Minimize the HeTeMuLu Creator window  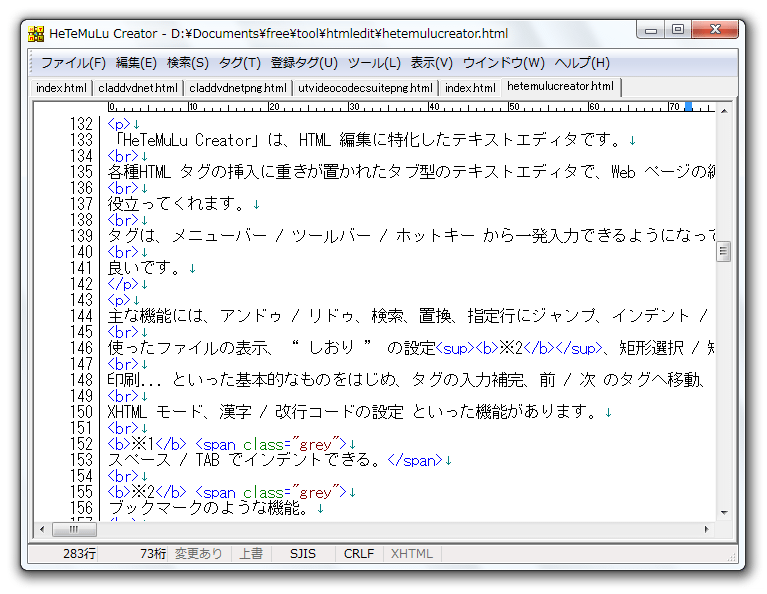[651, 30]
